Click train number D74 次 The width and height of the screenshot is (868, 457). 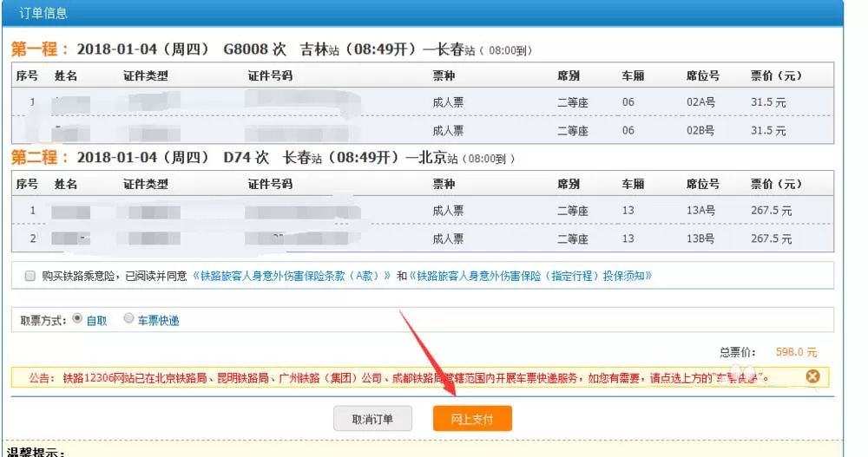pos(247,157)
